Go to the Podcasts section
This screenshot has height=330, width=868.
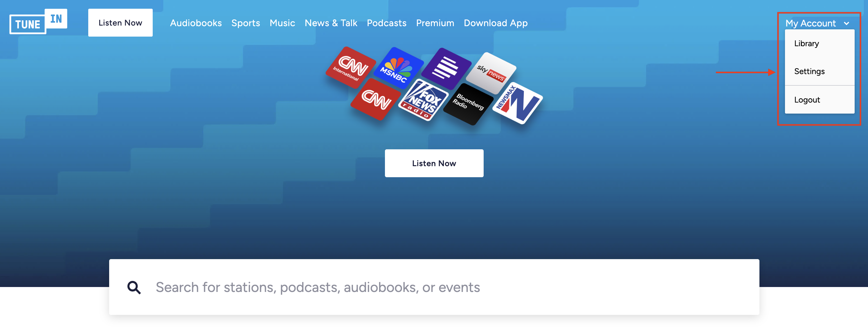click(386, 23)
